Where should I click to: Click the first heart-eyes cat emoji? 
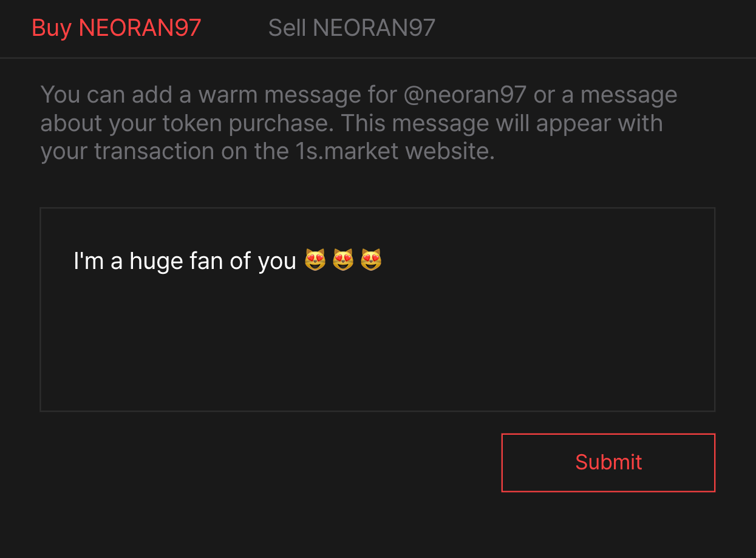pyautogui.click(x=315, y=260)
